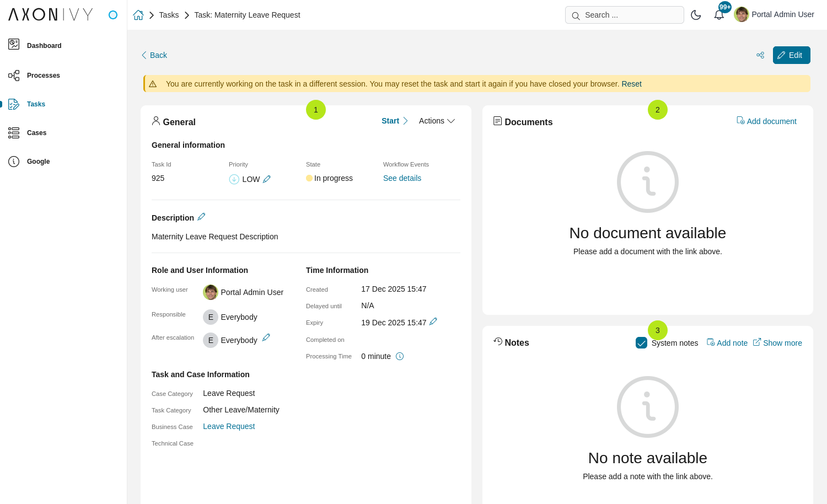Edit the expiry date pencil icon
This screenshot has height=504, width=827.
click(433, 321)
